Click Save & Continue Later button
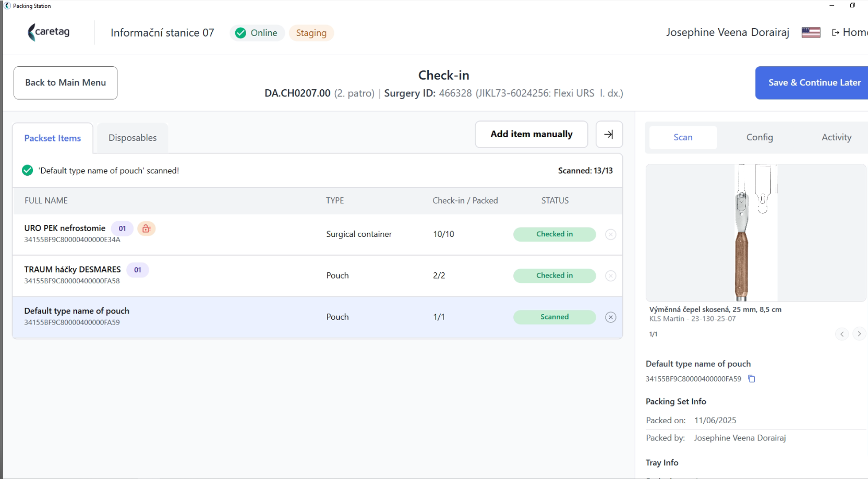This screenshot has width=868, height=479. (814, 83)
